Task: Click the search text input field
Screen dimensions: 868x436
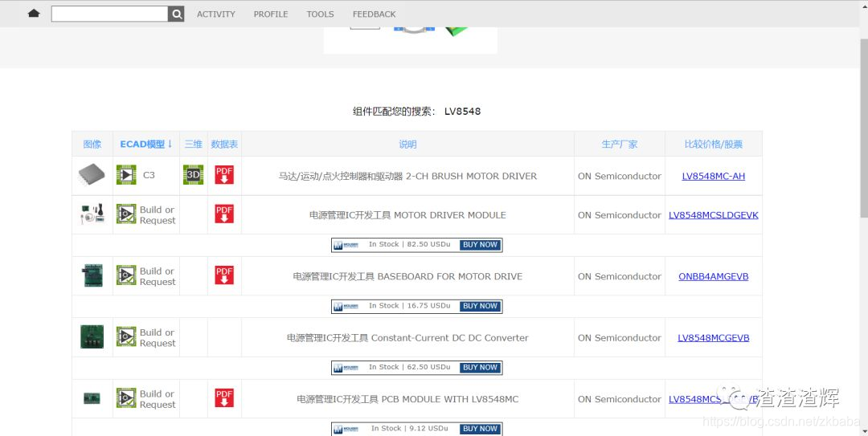Action: (x=109, y=14)
